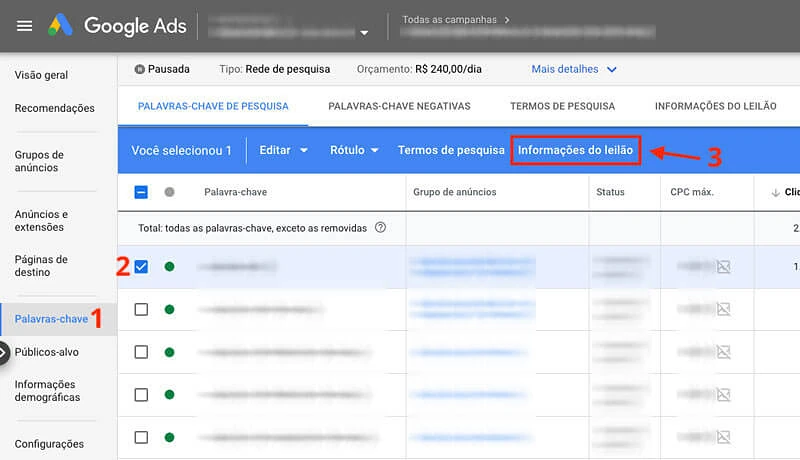Image resolution: width=800 pixels, height=460 pixels.
Task: Switch to Informações do leilão tab
Action: [x=715, y=106]
